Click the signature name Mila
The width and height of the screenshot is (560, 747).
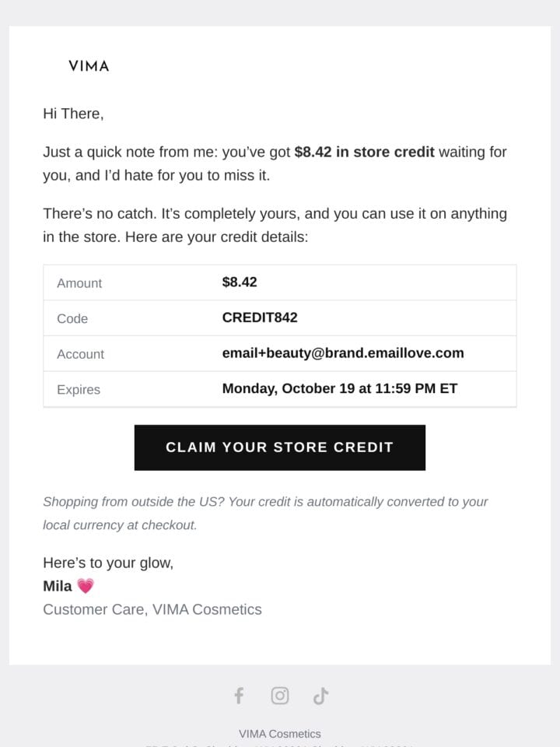58,586
